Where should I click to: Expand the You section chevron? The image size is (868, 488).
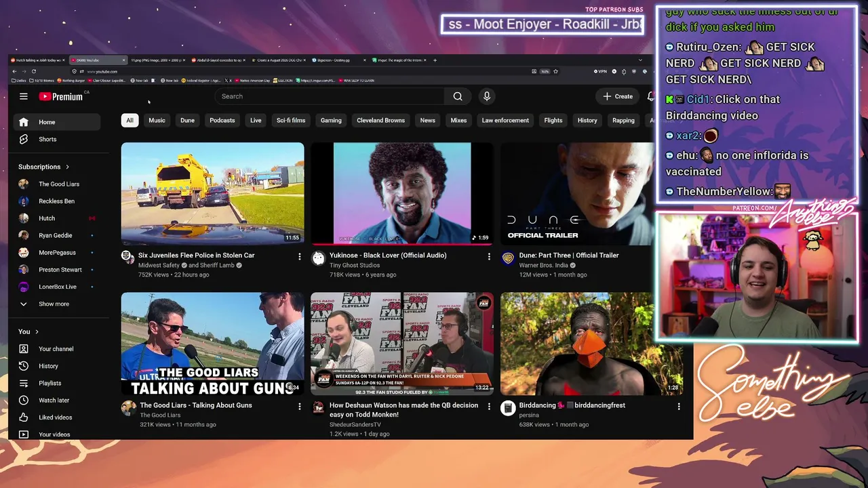pos(37,331)
